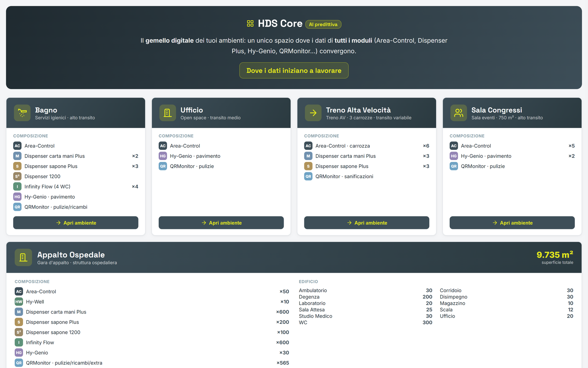This screenshot has width=588, height=368.
Task: Click the AC badge for Area-Control · carrozza
Action: (308, 146)
